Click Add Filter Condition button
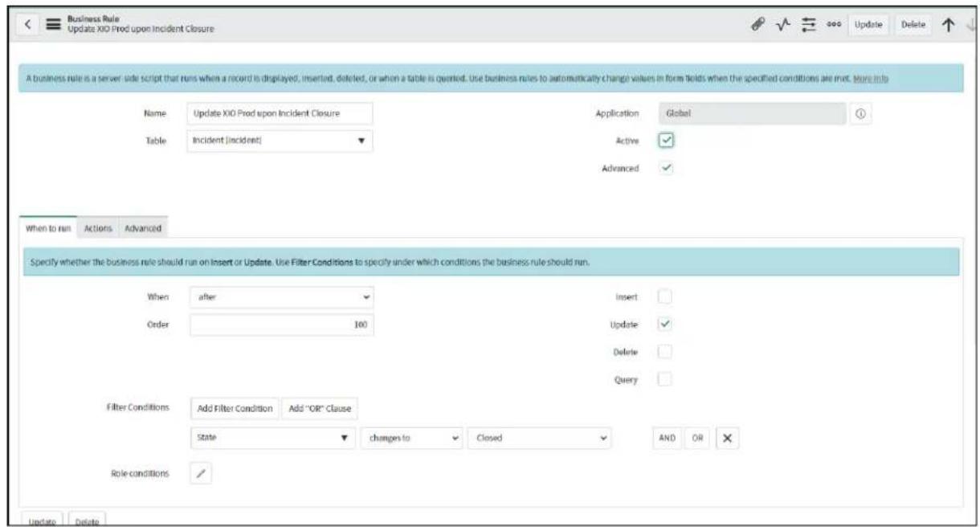This screenshot has height=527, width=980. tap(236, 408)
